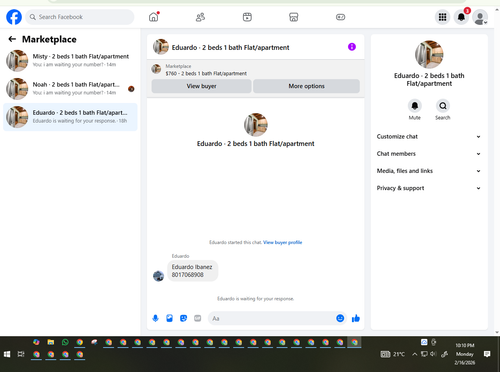Screen dimensions: 500x372
Task: Click the chat header title Eduardo
Action: (x=230, y=48)
